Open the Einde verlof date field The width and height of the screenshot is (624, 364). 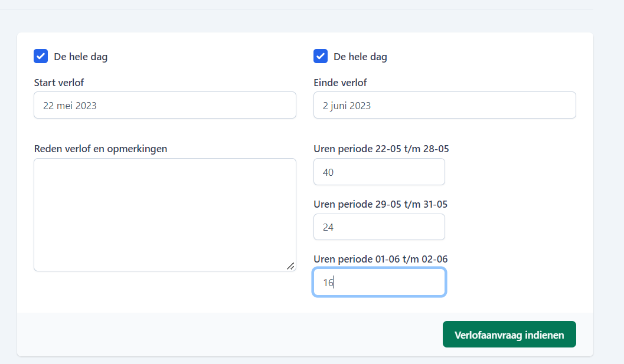[445, 105]
